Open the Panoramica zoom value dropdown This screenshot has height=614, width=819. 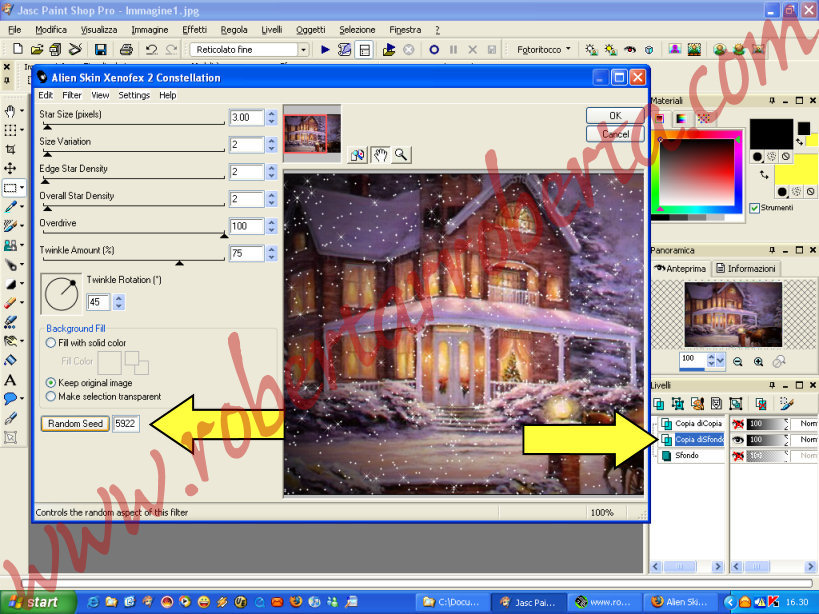click(x=721, y=360)
